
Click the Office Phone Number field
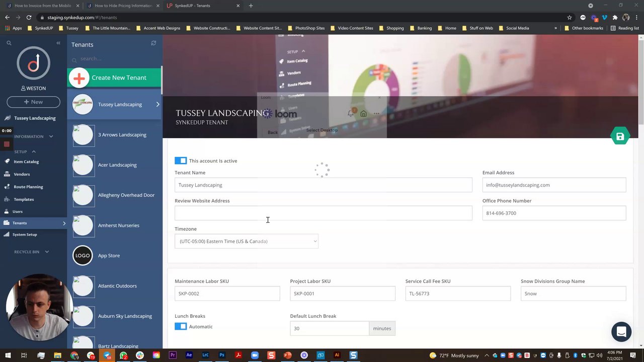pos(554,213)
